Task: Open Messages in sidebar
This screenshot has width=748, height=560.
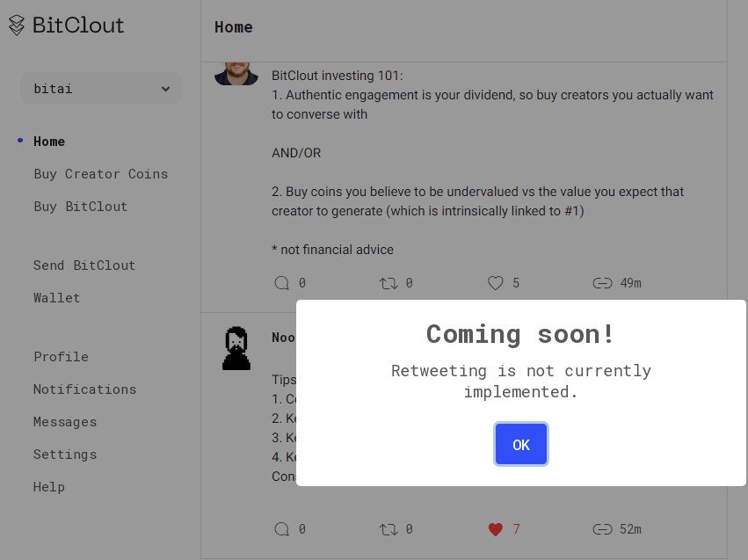Action: pos(65,422)
